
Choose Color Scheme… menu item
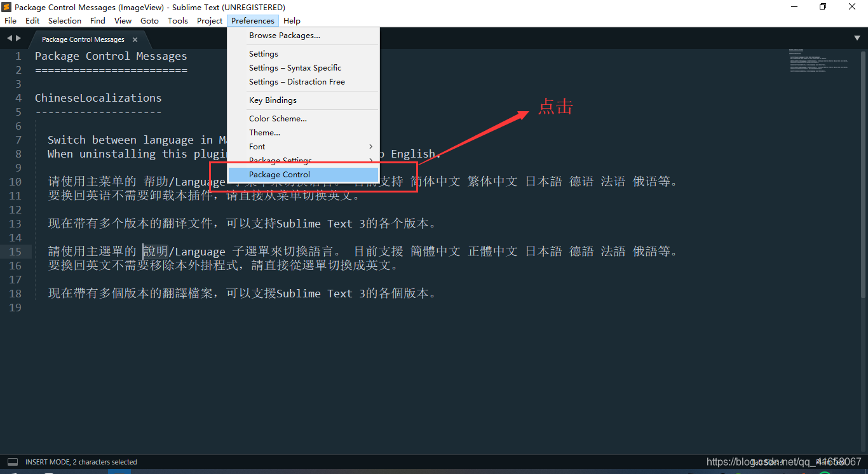(x=303, y=119)
